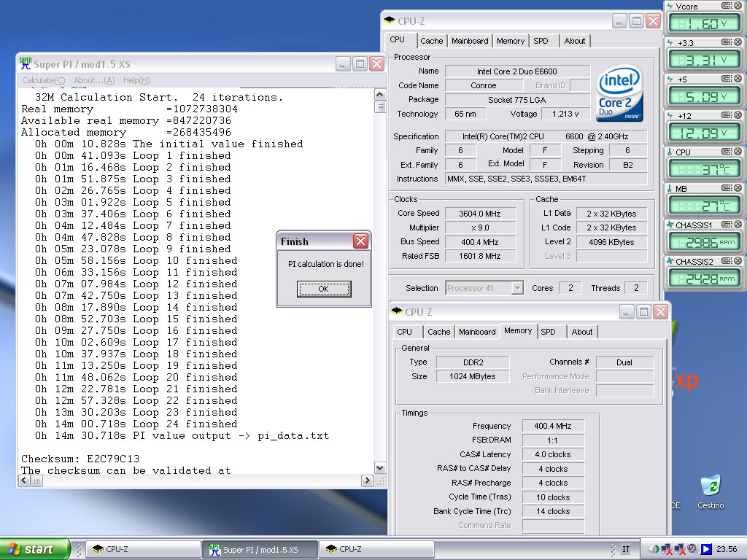The width and height of the screenshot is (747, 560).
Task: Click the options icon on the +5 gadget
Action: click(x=727, y=79)
